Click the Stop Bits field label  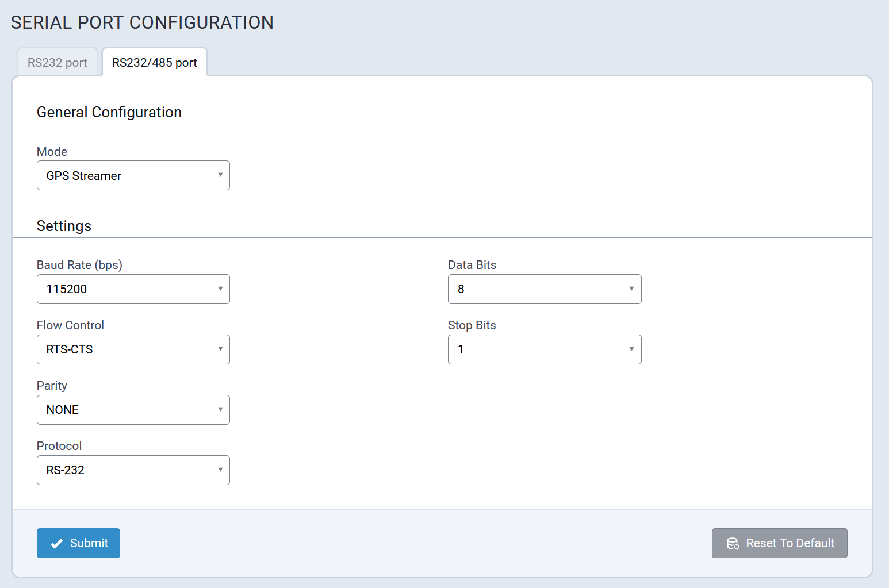pyautogui.click(x=472, y=325)
